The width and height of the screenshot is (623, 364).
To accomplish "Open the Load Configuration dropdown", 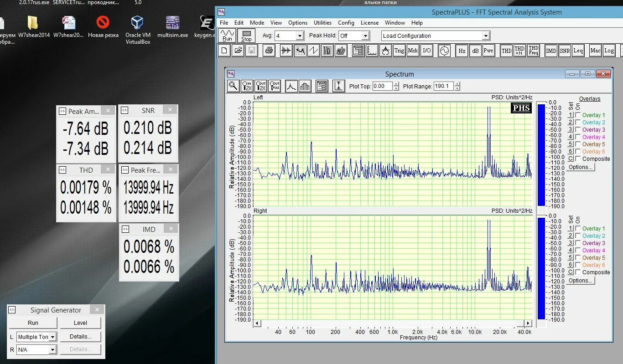I will coord(486,36).
